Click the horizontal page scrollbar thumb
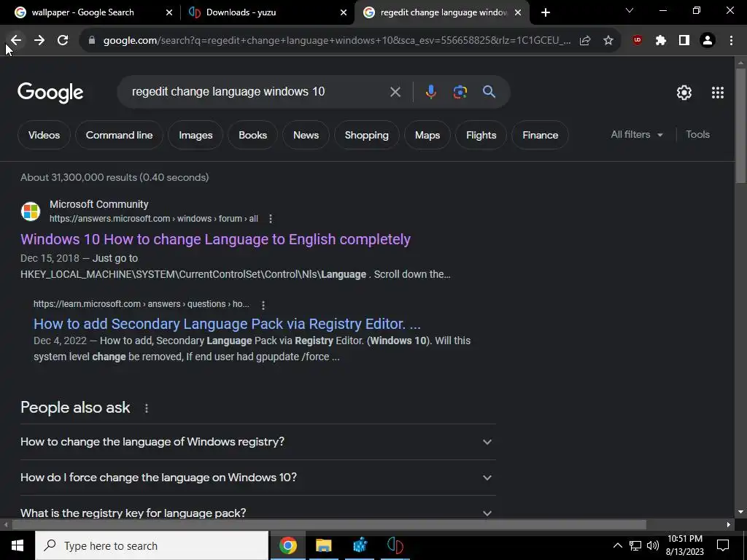The width and height of the screenshot is (747, 560). coord(329,525)
